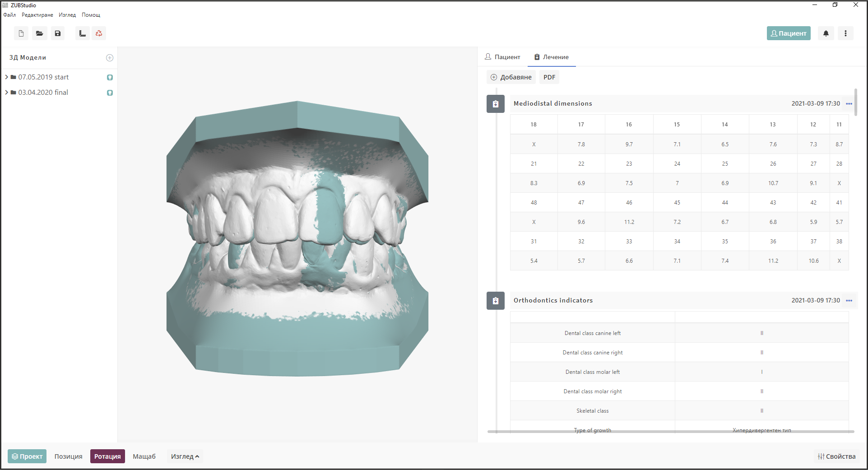Screen dimensions: 868x470
Task: Select the ruler measurement tool
Action: (x=82, y=33)
